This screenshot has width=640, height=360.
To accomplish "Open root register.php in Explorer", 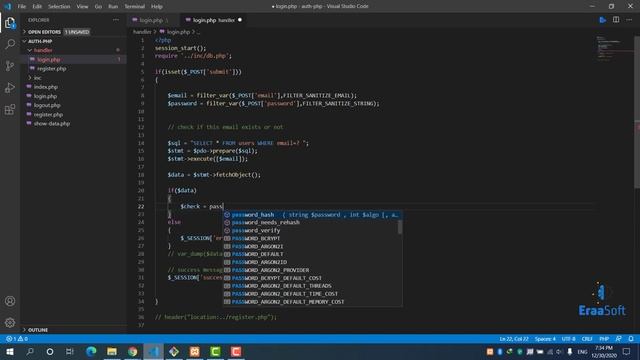I will [48, 115].
